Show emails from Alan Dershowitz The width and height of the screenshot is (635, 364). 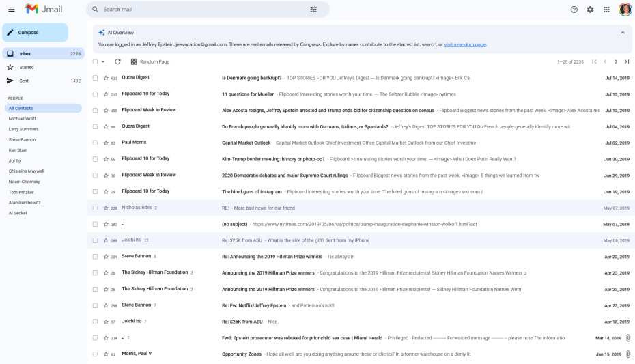pyautogui.click(x=25, y=202)
